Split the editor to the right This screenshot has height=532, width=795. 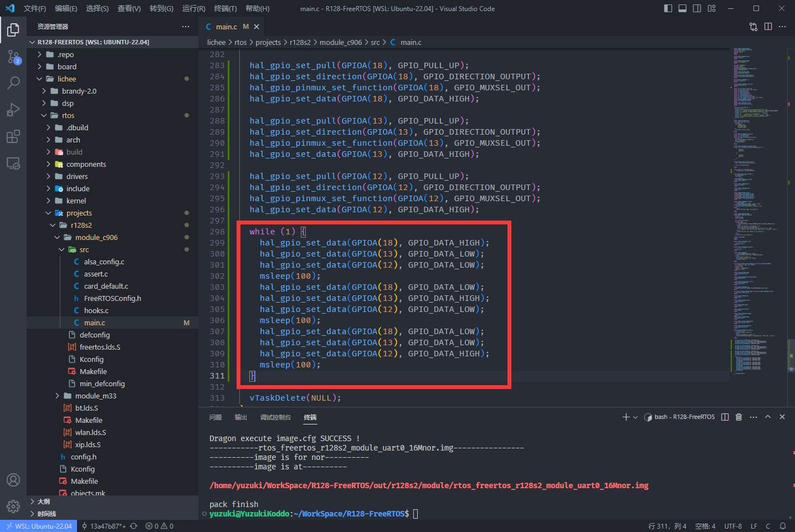tap(768, 27)
